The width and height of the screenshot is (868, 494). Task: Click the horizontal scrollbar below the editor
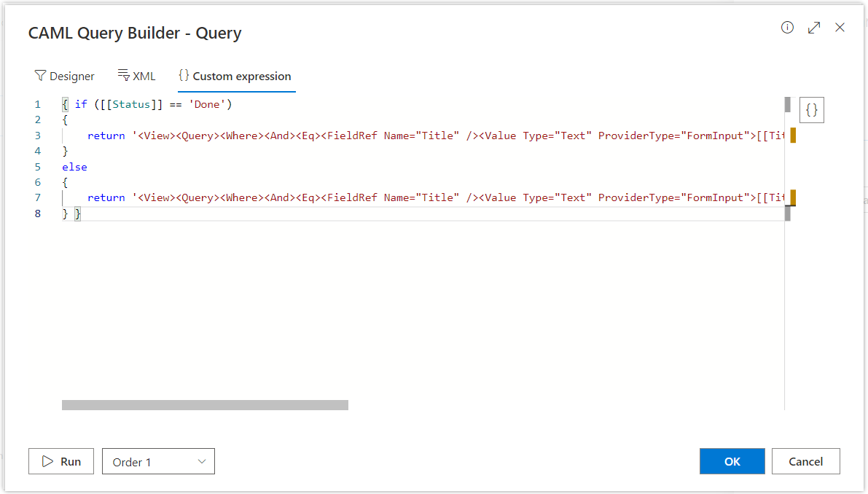[x=206, y=404]
